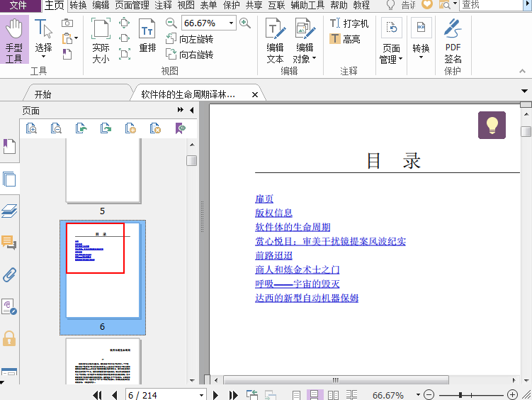The image size is (532, 400).
Task: Open the Attachments paperclip panel icon
Action: [9, 275]
